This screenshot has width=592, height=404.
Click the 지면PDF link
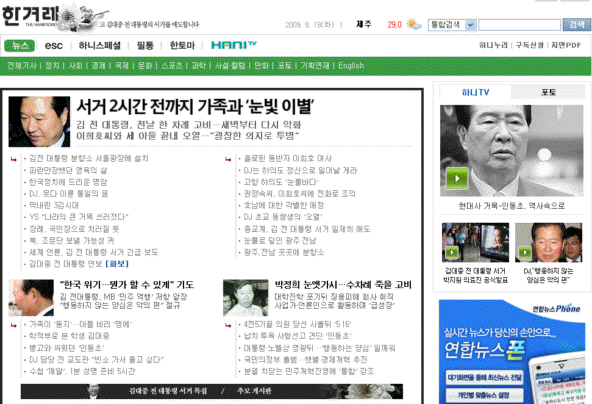point(566,45)
